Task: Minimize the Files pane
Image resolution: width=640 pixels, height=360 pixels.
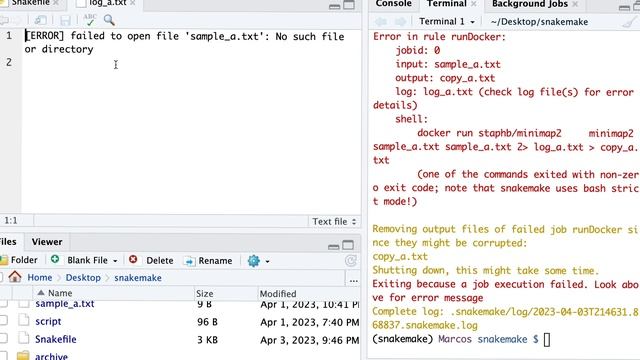Action: [x=333, y=246]
